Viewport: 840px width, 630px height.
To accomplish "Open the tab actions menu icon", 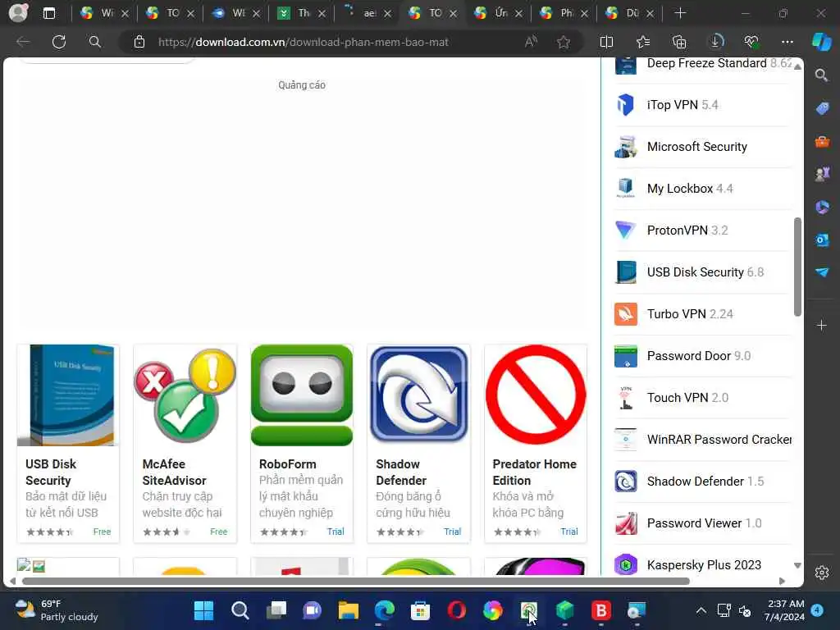I will (x=48, y=13).
